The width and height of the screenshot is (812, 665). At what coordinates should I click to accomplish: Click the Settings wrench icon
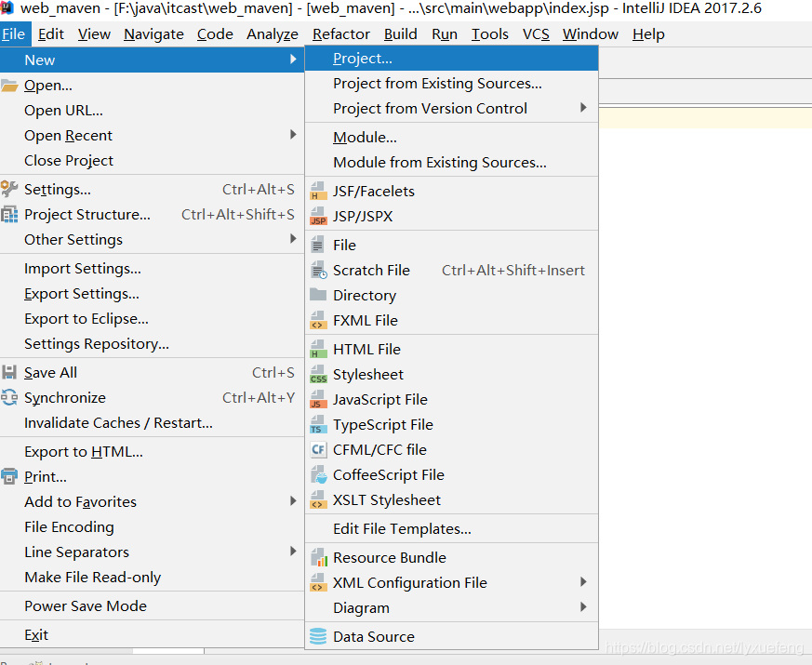(x=9, y=189)
